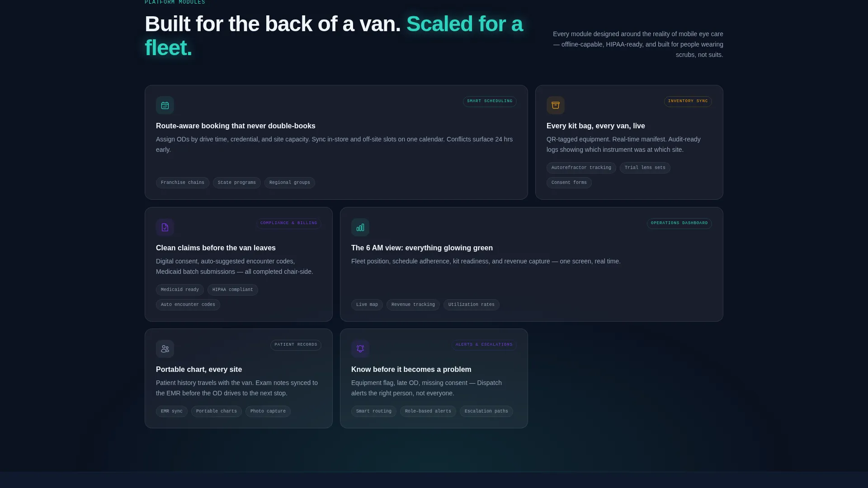Click the EMR sync tag
Image resolution: width=868 pixels, height=488 pixels.
coord(172,411)
